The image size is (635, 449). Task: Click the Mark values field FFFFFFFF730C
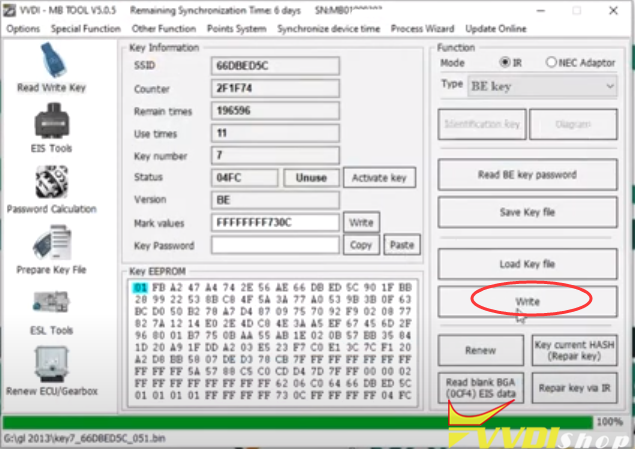275,222
